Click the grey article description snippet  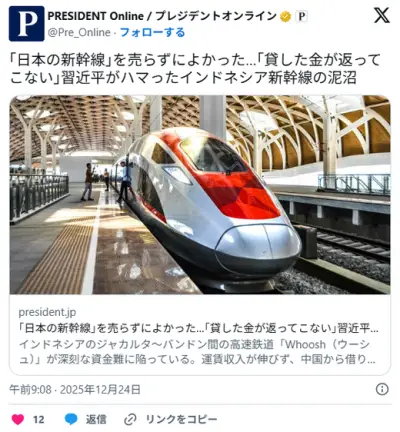coord(197,352)
